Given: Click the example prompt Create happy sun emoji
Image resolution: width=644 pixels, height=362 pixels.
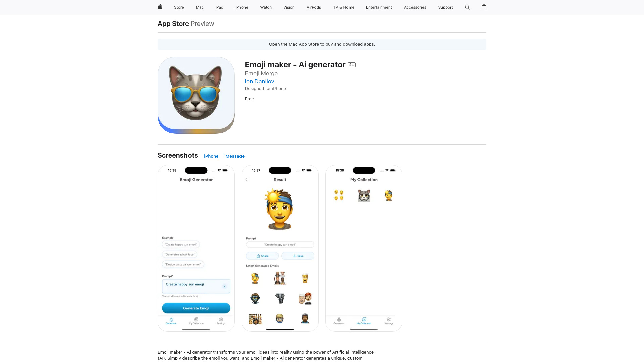Looking at the screenshot, I should point(180,244).
